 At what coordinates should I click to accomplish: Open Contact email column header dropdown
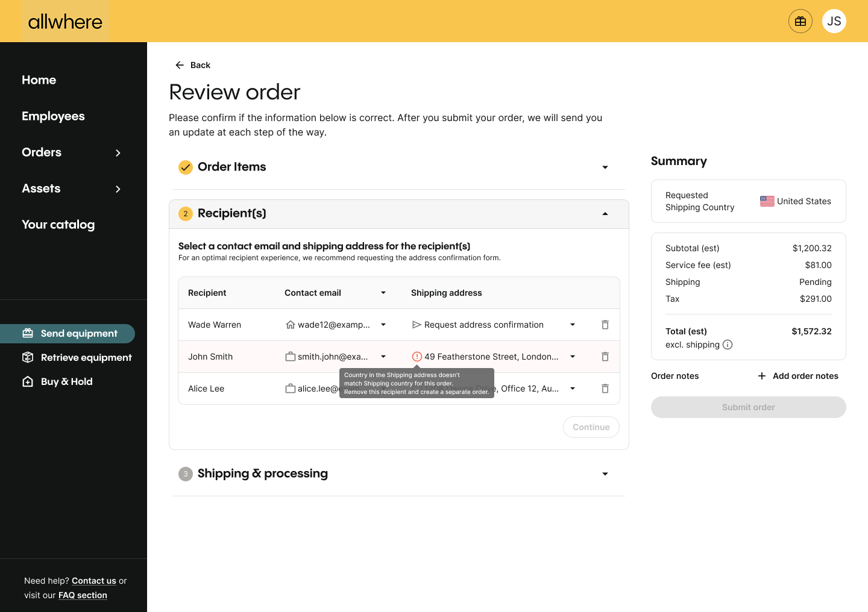[x=383, y=293]
